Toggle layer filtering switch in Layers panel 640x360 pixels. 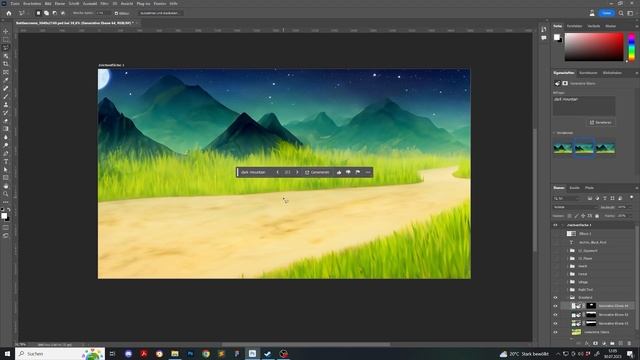(x=631, y=198)
